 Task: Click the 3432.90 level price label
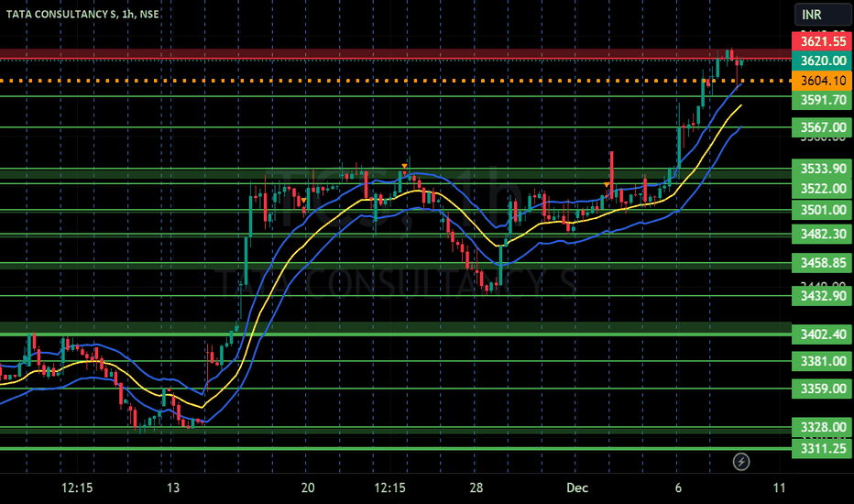pos(822,296)
